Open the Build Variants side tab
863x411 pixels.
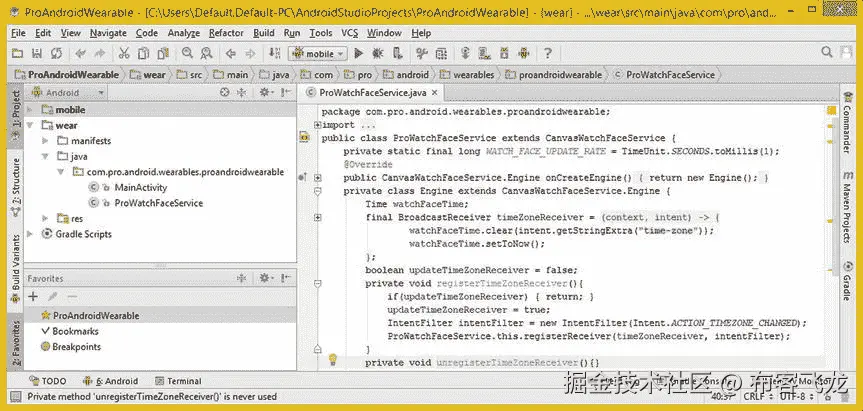(x=16, y=269)
